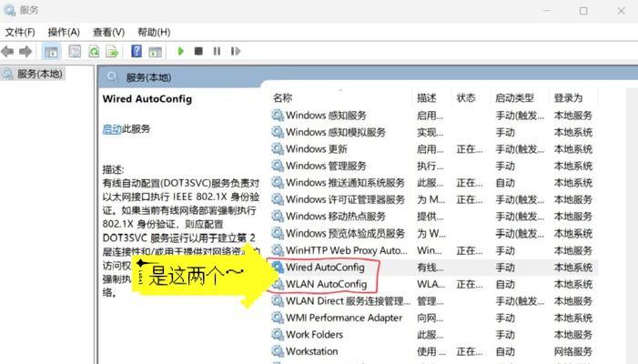
Task: Click the 有线... description of Wired AutoConfig
Action: [430, 268]
